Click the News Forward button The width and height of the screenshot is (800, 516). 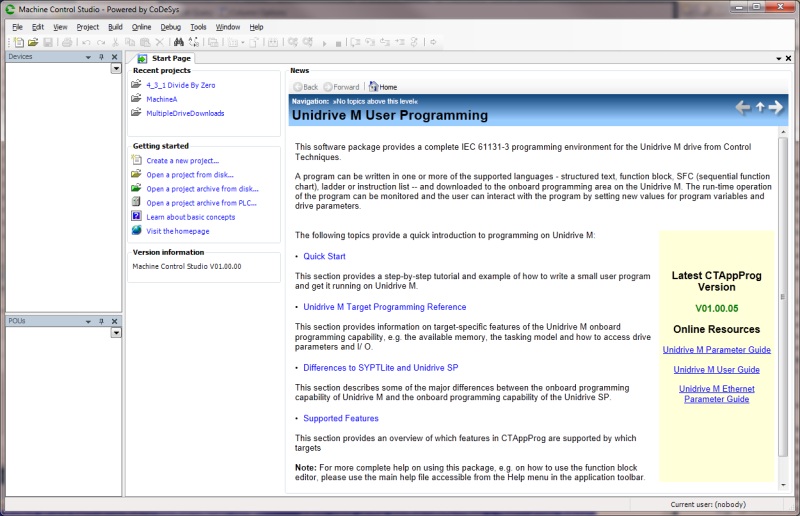click(x=341, y=87)
